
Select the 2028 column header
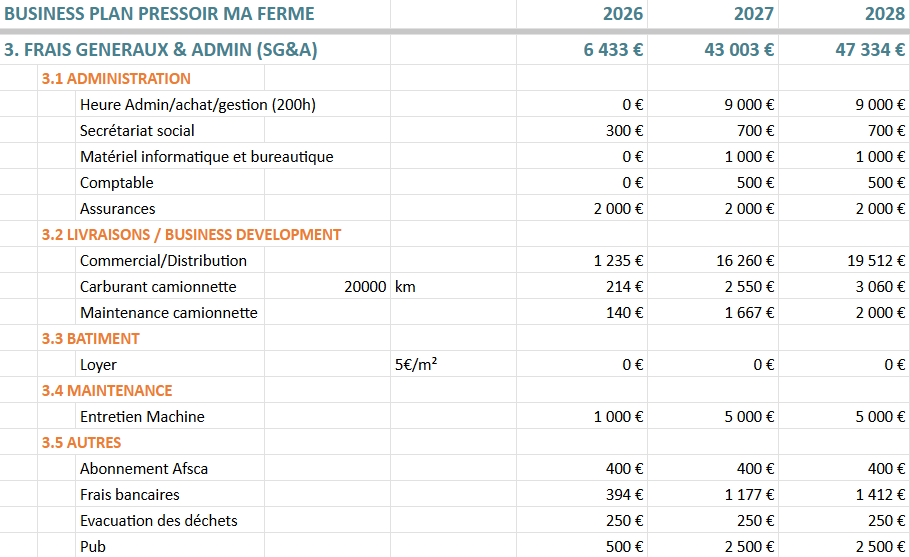pyautogui.click(x=884, y=14)
